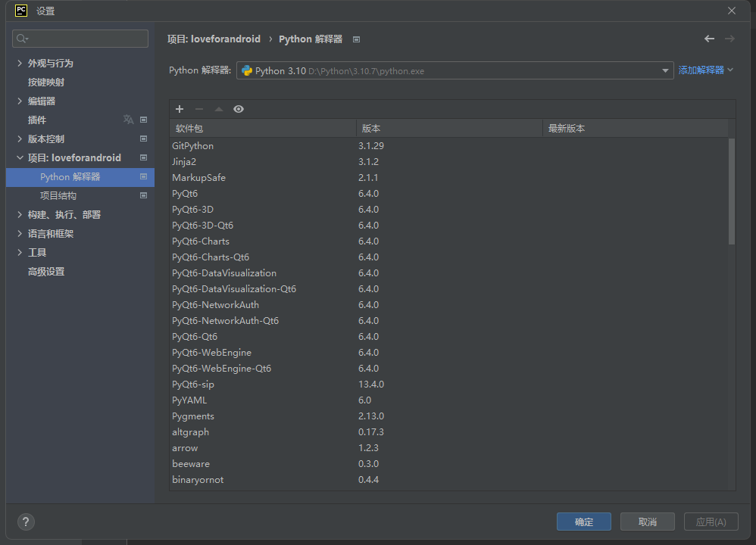
Task: Select the PyQt6-DataVisualization package row
Action: pos(449,272)
